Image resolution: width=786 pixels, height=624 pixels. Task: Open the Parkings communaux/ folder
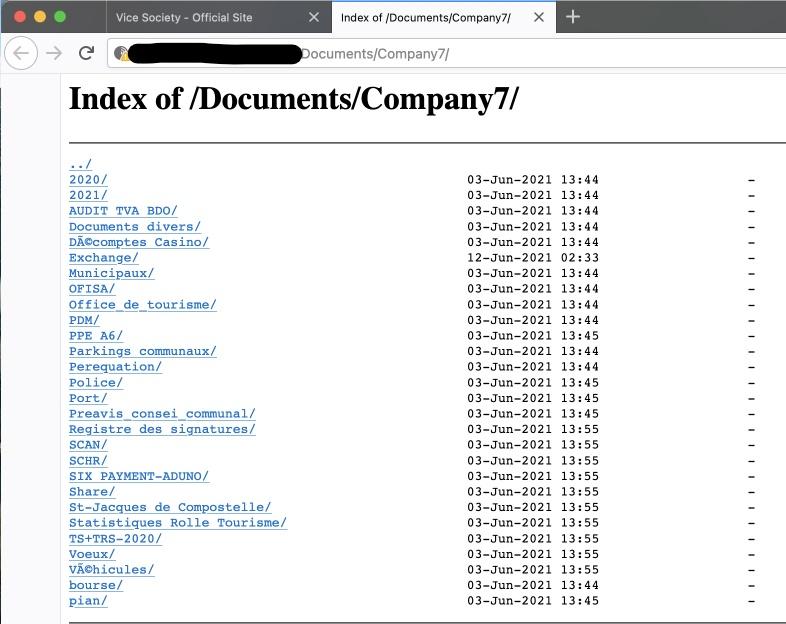143,351
